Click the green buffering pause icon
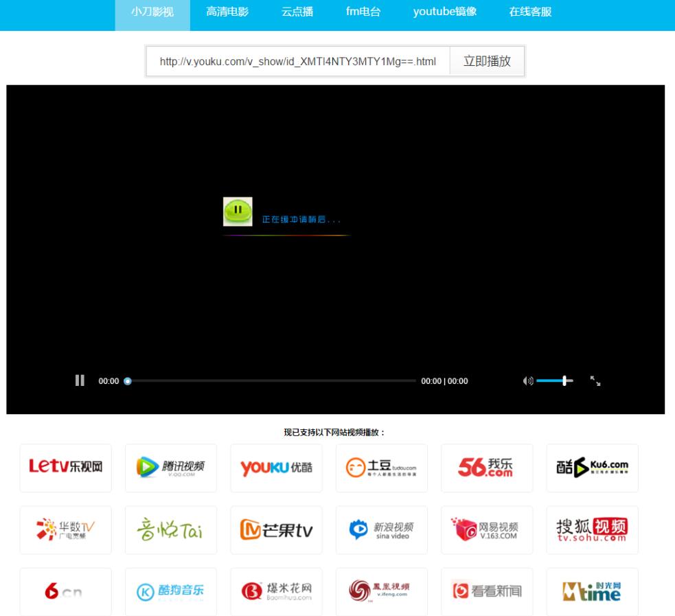675x616 pixels. (238, 212)
